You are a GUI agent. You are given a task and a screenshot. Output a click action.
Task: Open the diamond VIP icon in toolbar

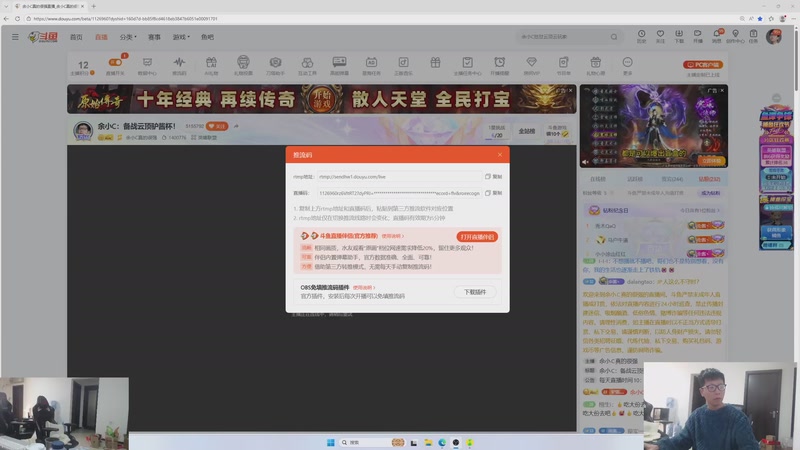point(531,66)
